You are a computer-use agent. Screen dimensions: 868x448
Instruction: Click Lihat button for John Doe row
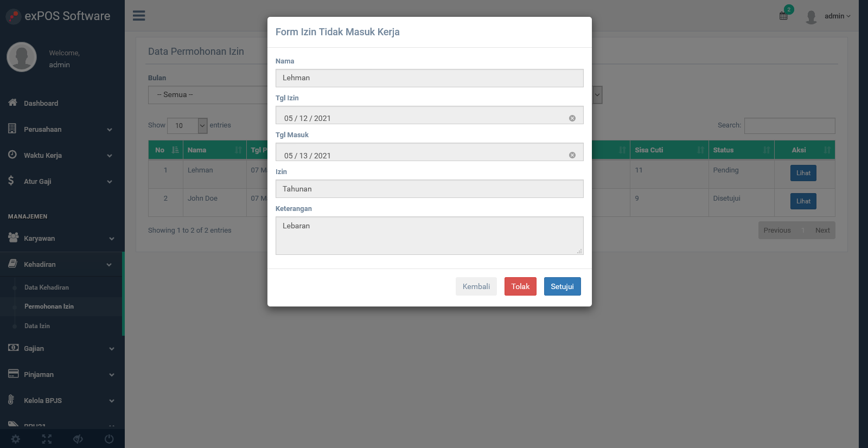[x=803, y=201]
